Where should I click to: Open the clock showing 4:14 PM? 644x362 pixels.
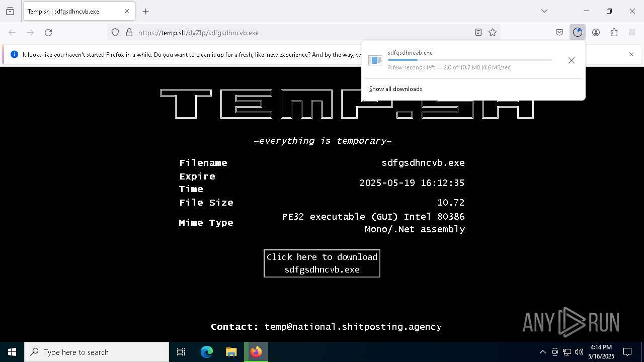(602, 352)
